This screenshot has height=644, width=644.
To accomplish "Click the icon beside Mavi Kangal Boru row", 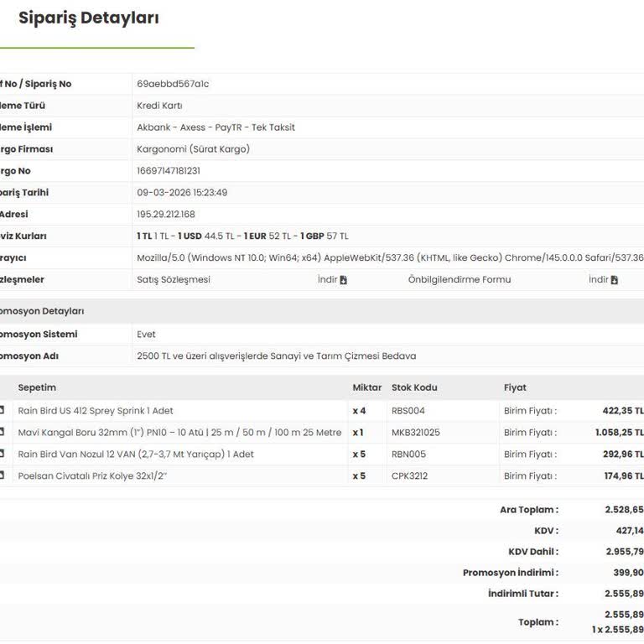I will click(x=2, y=433).
